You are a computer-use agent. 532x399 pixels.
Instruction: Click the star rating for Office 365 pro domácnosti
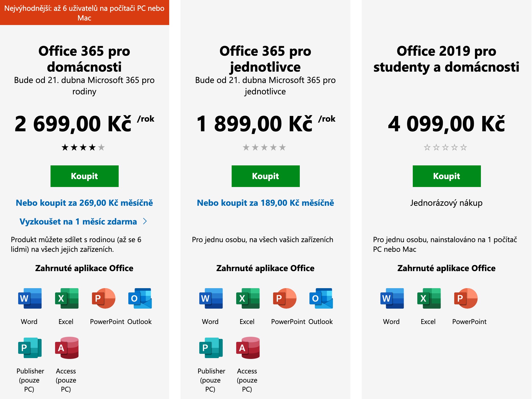point(83,147)
